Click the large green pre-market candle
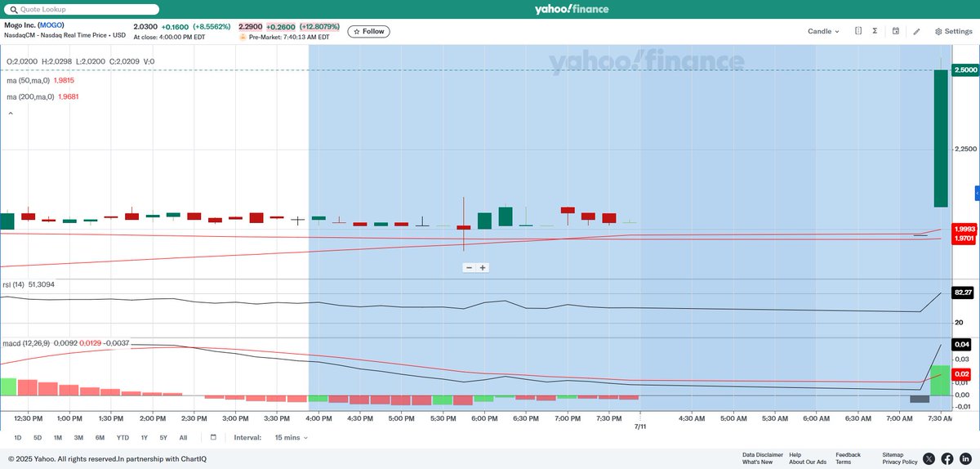 tap(941, 138)
